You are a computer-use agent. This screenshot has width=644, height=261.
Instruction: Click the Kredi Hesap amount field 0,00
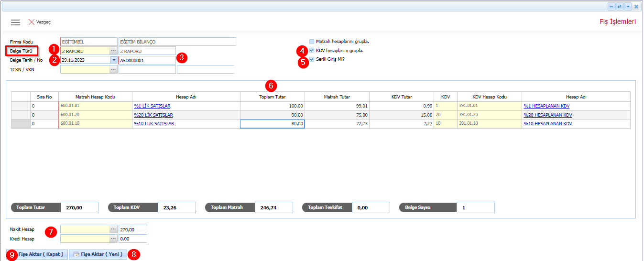tap(133, 238)
